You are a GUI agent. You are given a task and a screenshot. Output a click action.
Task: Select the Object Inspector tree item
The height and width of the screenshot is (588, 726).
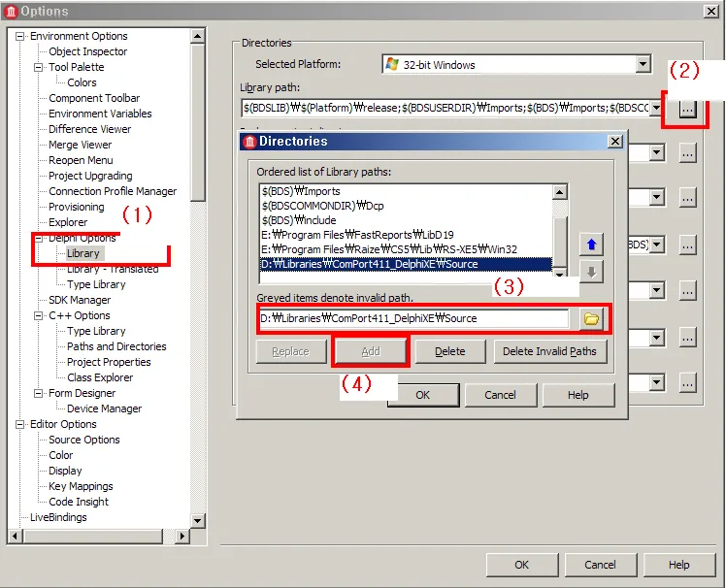click(88, 51)
